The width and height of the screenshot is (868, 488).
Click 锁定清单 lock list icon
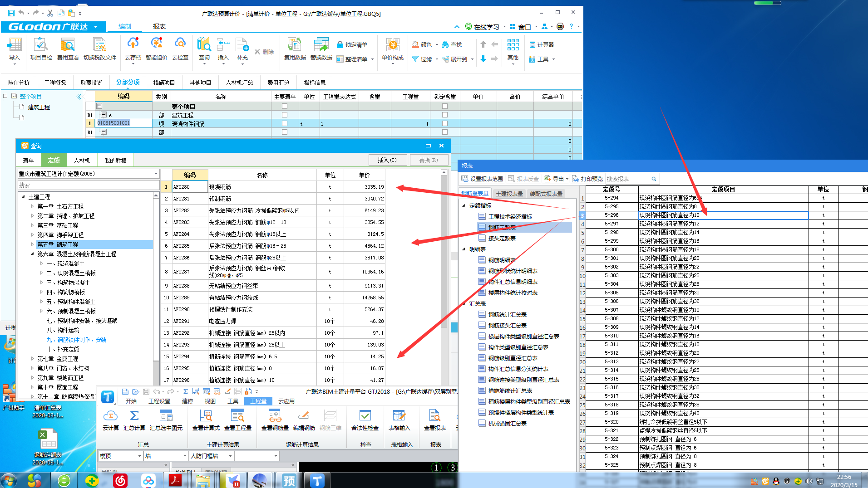352,44
